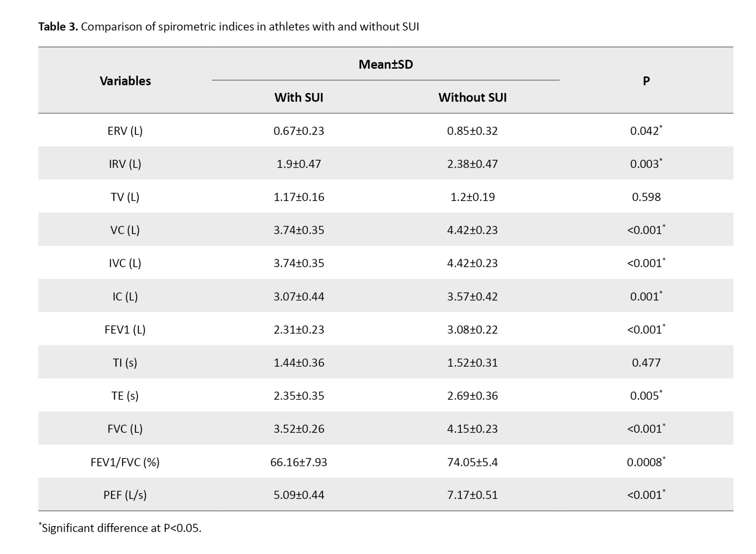Click the 0.0008 P value cell

pyautogui.click(x=645, y=462)
